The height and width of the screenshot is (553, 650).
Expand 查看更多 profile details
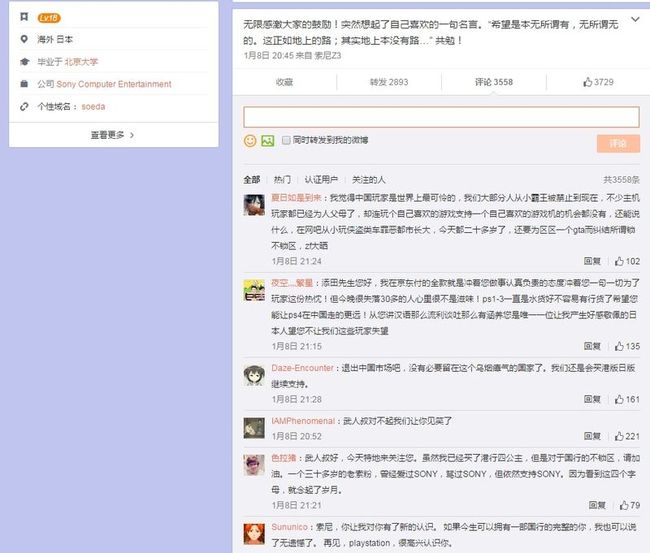coord(113,135)
